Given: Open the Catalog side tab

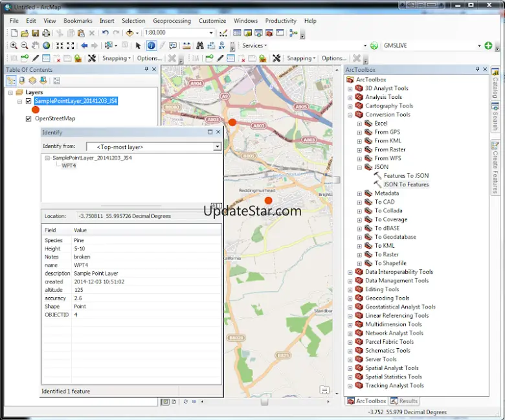Looking at the screenshot, I should click(x=495, y=83).
